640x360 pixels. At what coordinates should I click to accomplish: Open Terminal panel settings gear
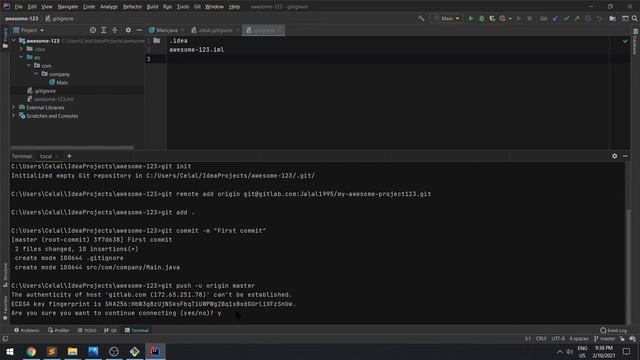(x=615, y=156)
